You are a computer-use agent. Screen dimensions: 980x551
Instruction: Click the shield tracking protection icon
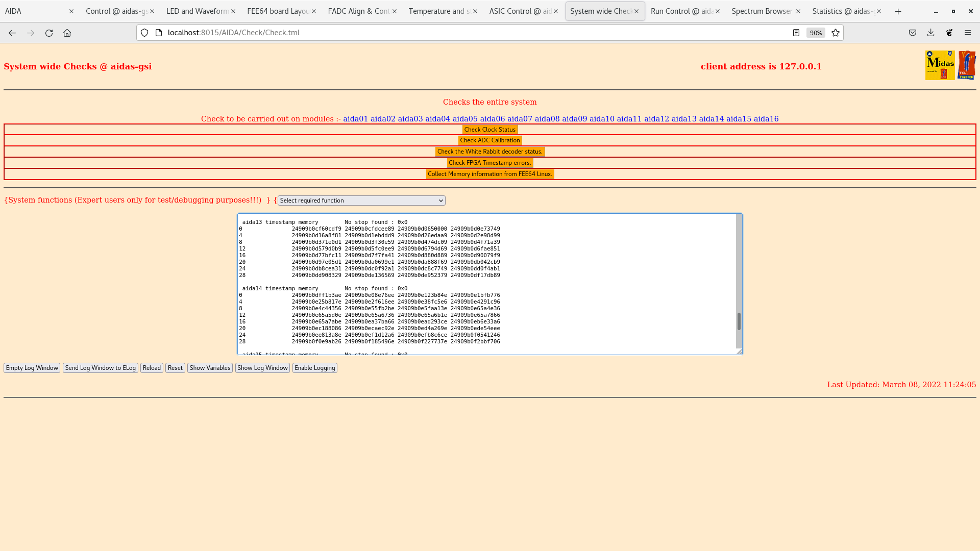(144, 33)
